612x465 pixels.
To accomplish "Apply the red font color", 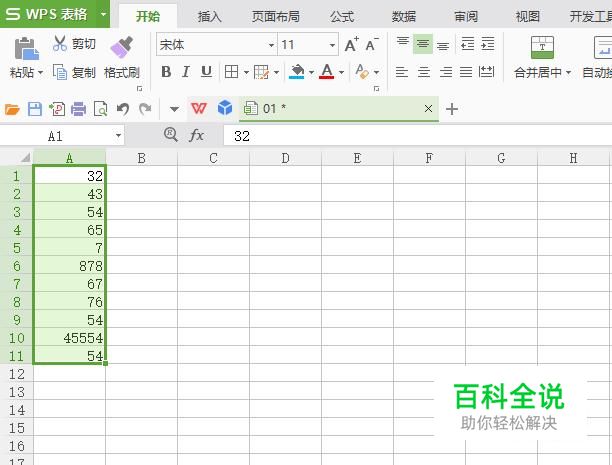I will tap(327, 72).
